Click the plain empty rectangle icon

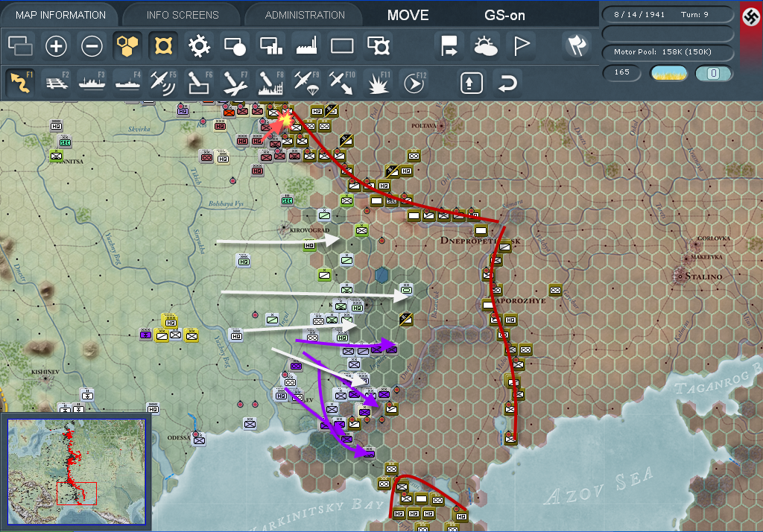click(x=342, y=46)
